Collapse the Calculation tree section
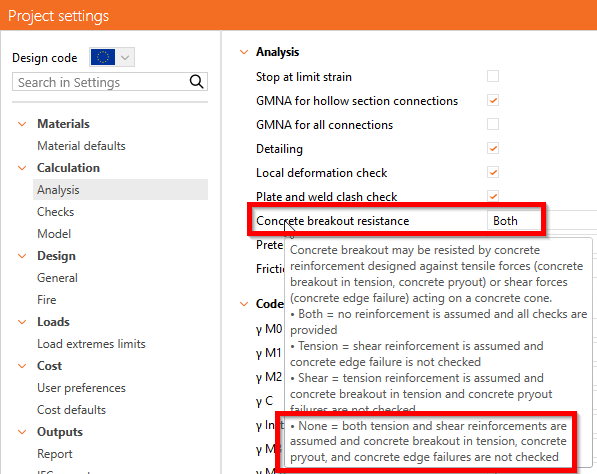The height and width of the screenshot is (474, 597). [22, 168]
